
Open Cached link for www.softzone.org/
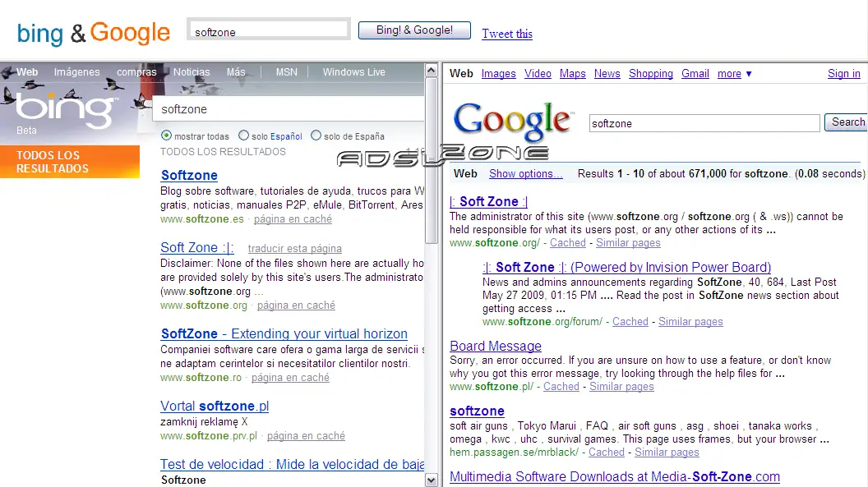coord(567,242)
